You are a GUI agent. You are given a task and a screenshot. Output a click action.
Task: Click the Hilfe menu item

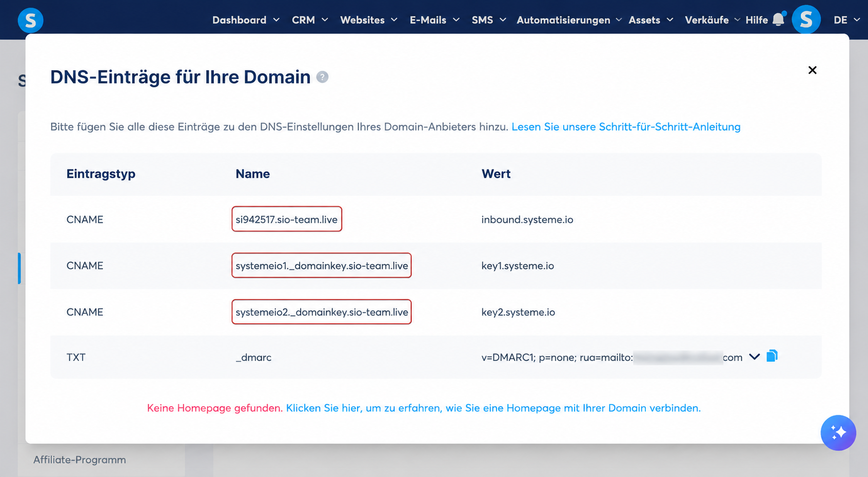[x=756, y=20]
